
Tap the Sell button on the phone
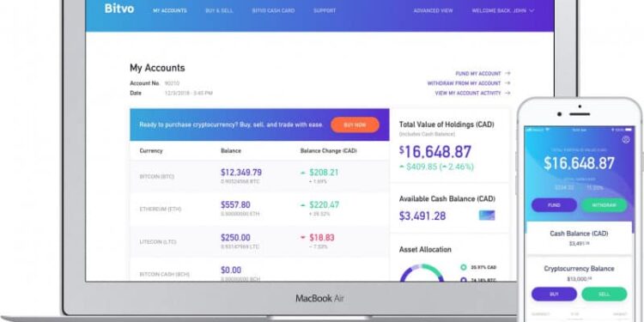[605, 294]
